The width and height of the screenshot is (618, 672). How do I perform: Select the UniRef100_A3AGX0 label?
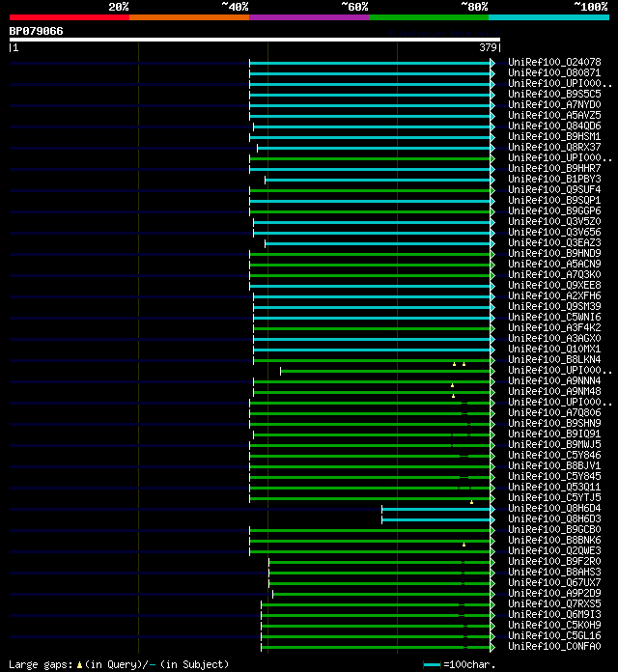click(x=554, y=339)
